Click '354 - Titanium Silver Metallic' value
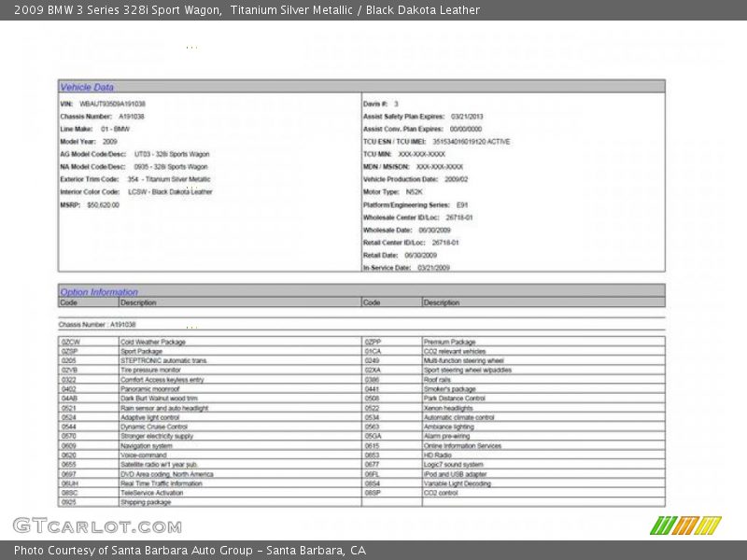 click(169, 179)
